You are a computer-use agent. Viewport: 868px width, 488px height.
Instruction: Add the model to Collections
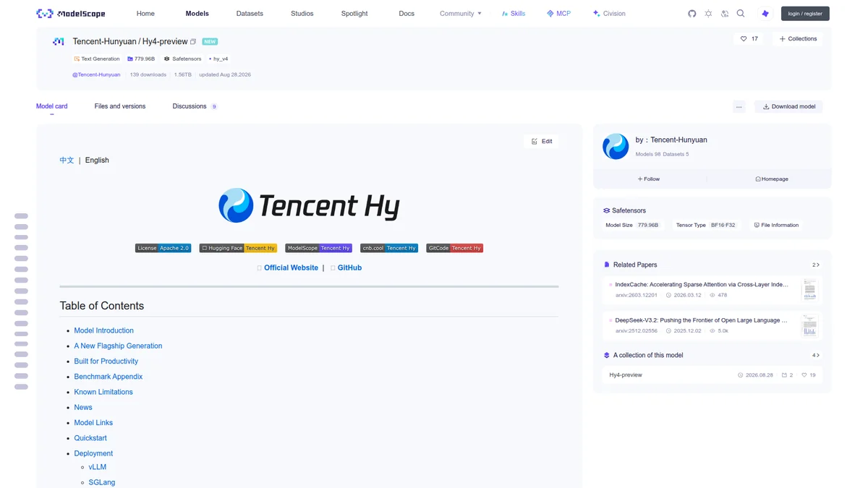[x=798, y=39]
